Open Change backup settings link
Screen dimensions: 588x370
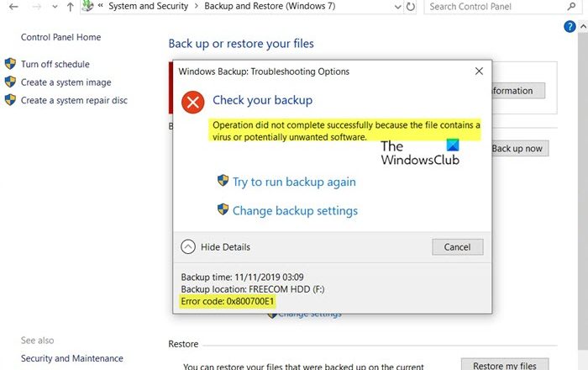(295, 210)
